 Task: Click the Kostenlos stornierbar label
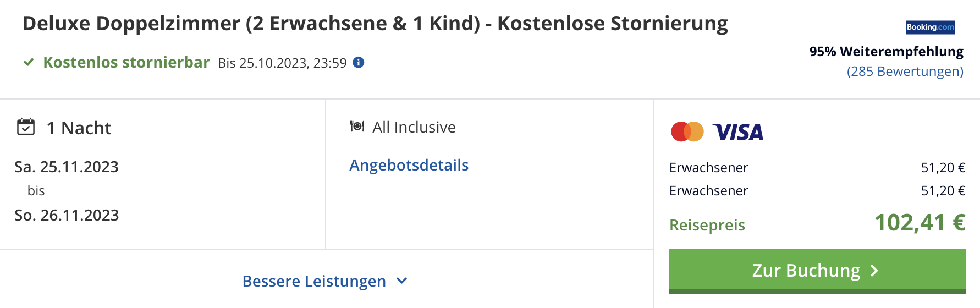tap(126, 62)
